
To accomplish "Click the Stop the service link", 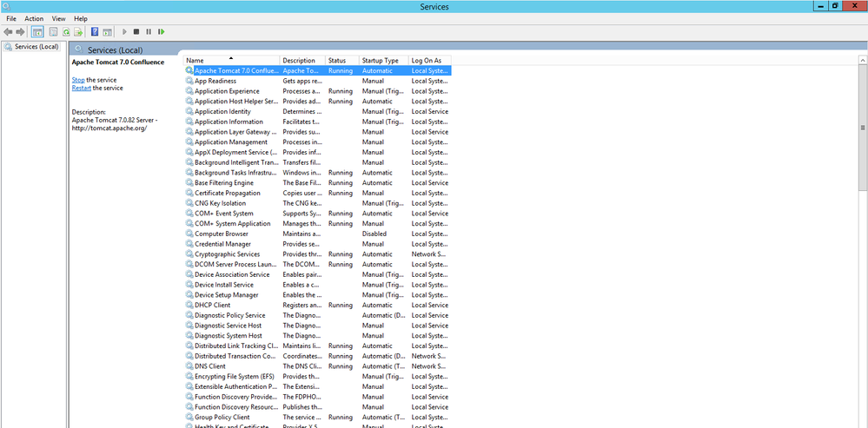I will (x=78, y=80).
